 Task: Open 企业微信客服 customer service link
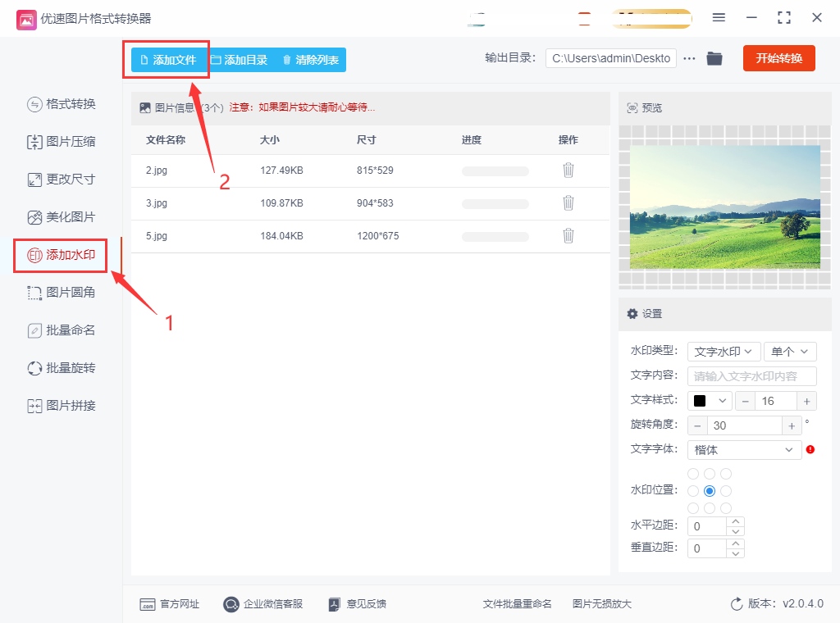263,604
